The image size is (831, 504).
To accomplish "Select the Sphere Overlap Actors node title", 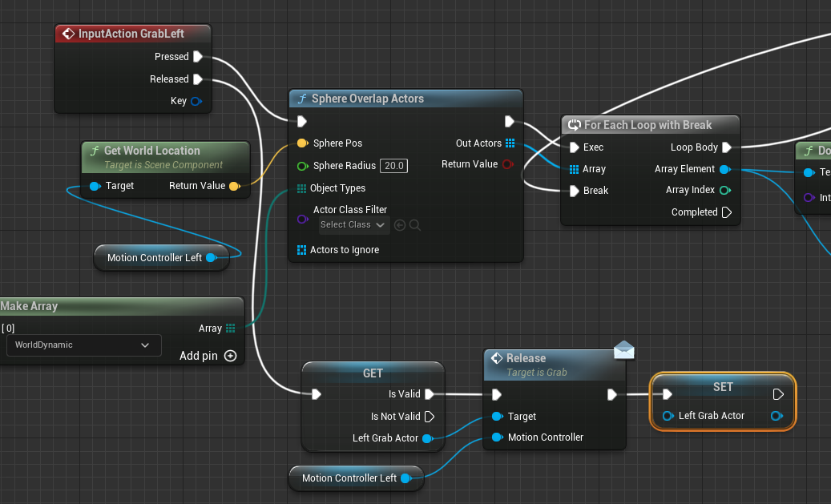I will [367, 99].
